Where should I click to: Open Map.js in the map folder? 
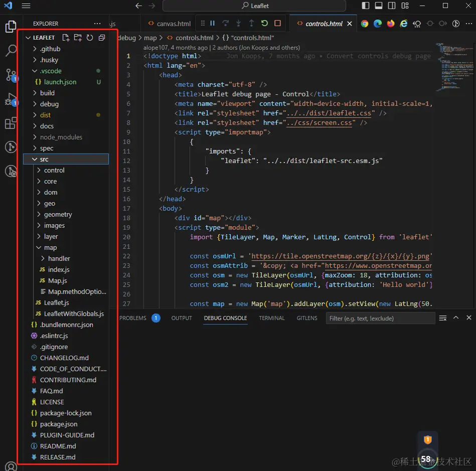coord(66,280)
